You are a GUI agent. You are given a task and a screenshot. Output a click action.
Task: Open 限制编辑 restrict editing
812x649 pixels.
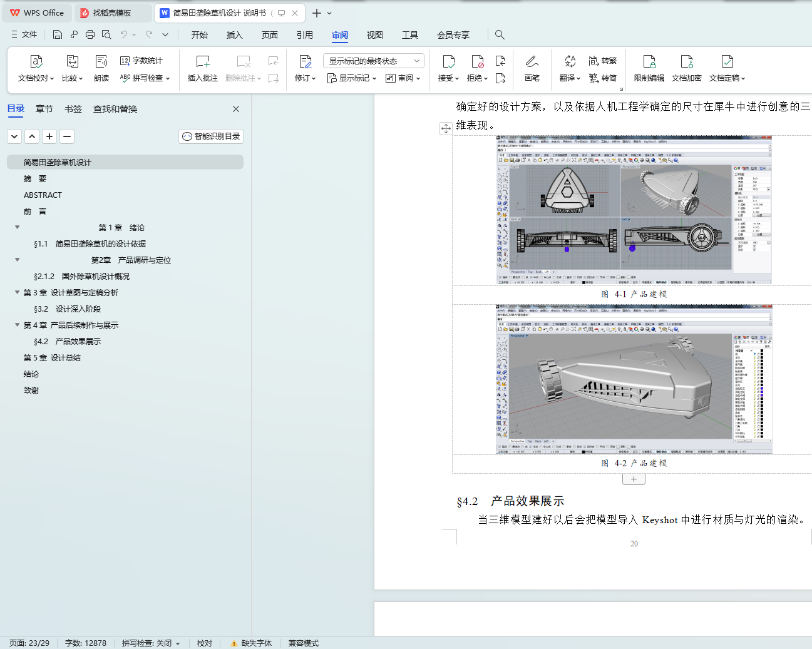[x=649, y=69]
